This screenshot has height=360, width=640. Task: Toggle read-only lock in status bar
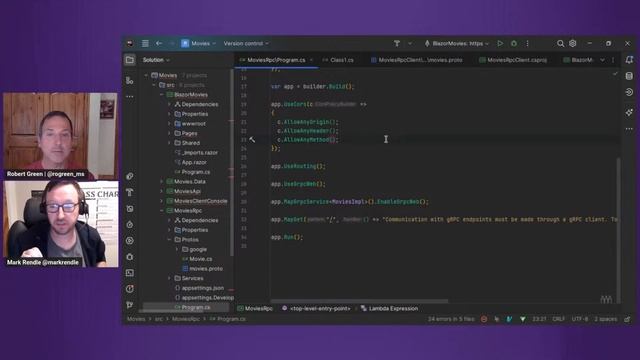click(627, 319)
